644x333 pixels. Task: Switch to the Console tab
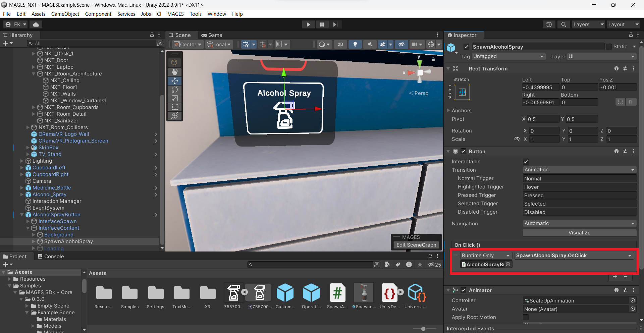51,257
